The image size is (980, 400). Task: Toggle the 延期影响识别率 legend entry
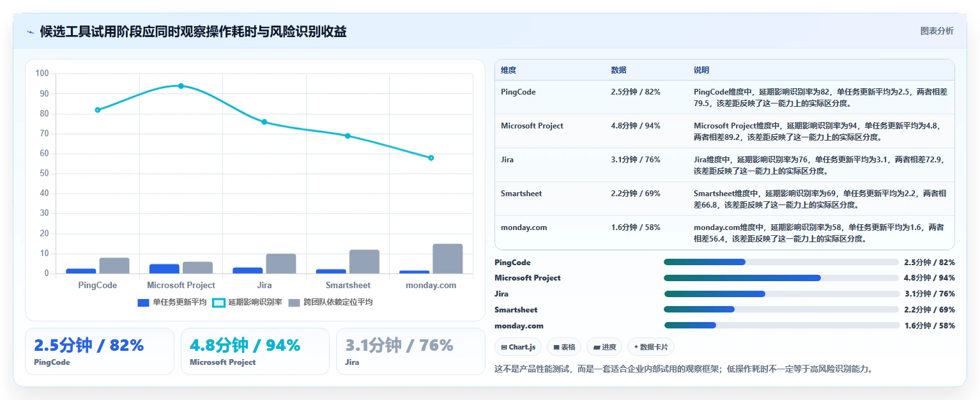pyautogui.click(x=247, y=302)
